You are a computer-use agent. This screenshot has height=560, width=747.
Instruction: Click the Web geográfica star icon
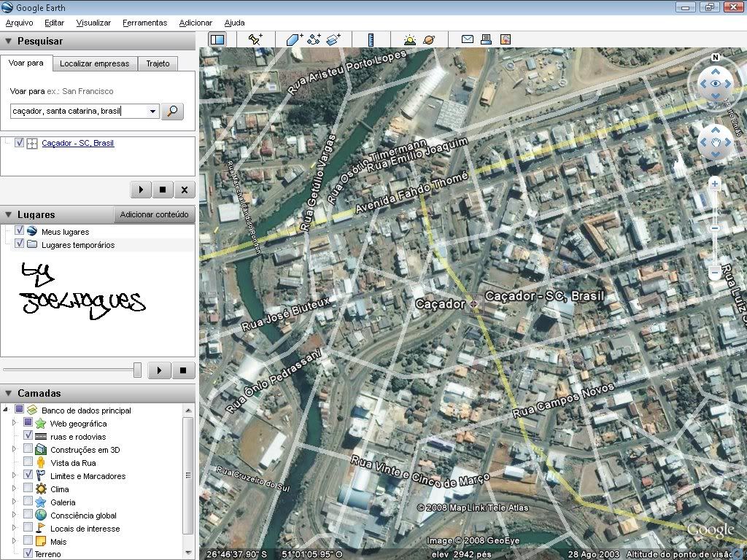point(41,424)
